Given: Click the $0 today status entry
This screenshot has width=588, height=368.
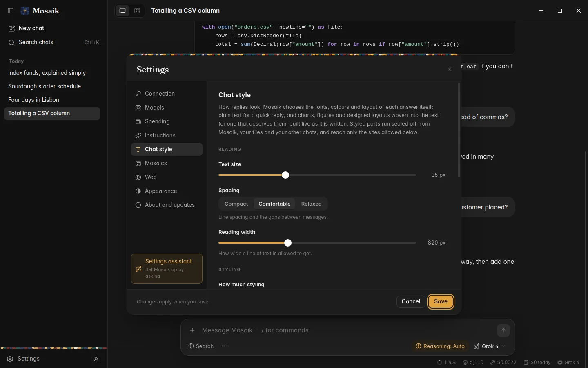Looking at the screenshot, I should pos(537,362).
